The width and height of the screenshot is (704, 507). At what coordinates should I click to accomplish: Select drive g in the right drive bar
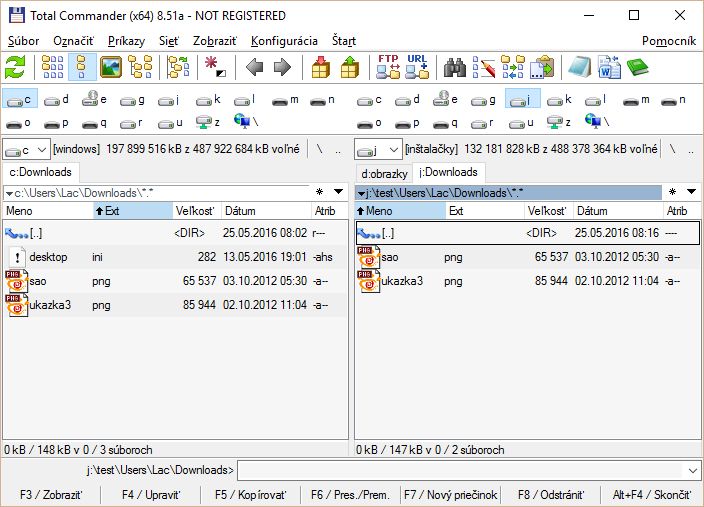click(x=484, y=100)
